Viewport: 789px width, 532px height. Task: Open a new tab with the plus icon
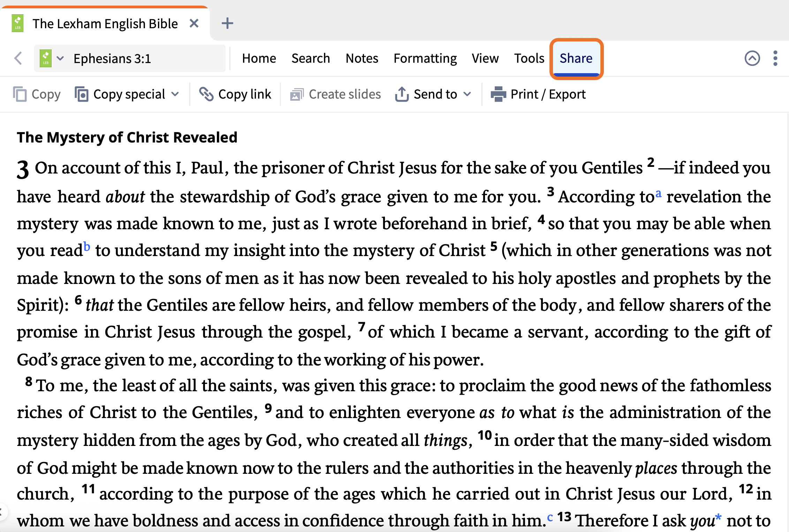click(x=227, y=23)
